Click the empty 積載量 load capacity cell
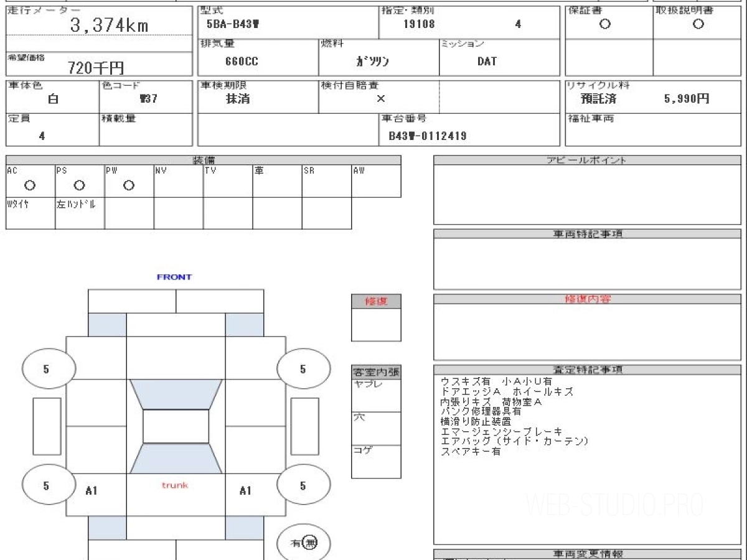The image size is (747, 560). [x=146, y=130]
